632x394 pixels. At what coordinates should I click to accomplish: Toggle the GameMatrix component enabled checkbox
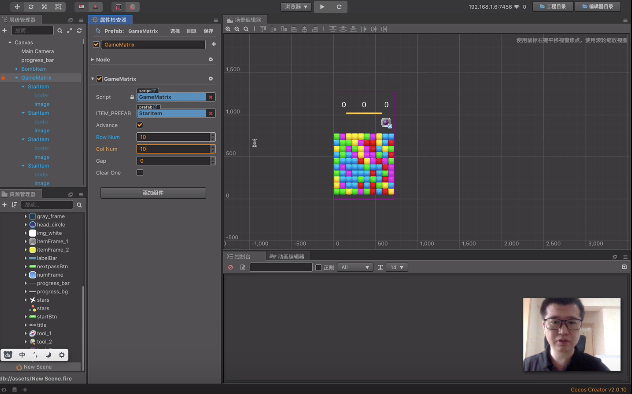click(x=100, y=79)
